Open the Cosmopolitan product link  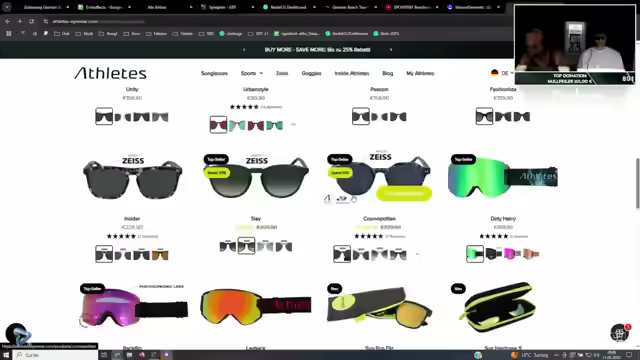point(379,219)
